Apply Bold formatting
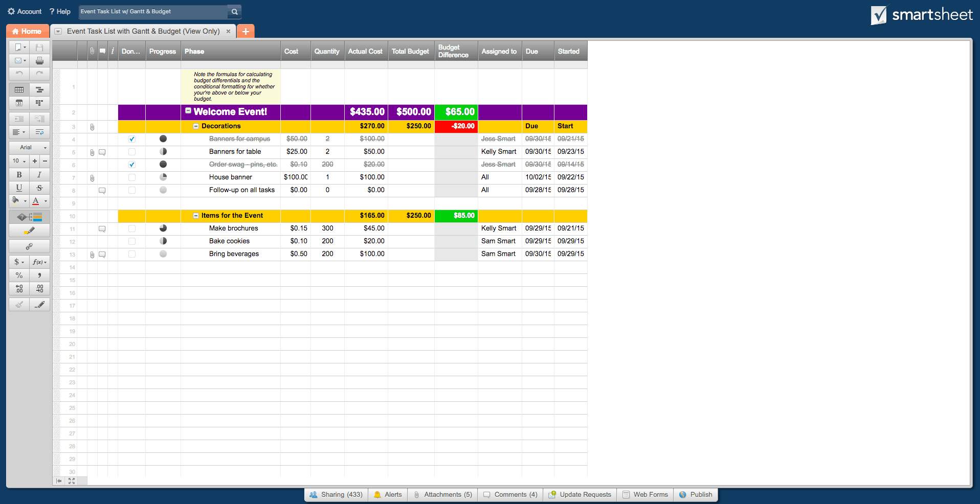Image resolution: width=980 pixels, height=504 pixels. point(19,174)
